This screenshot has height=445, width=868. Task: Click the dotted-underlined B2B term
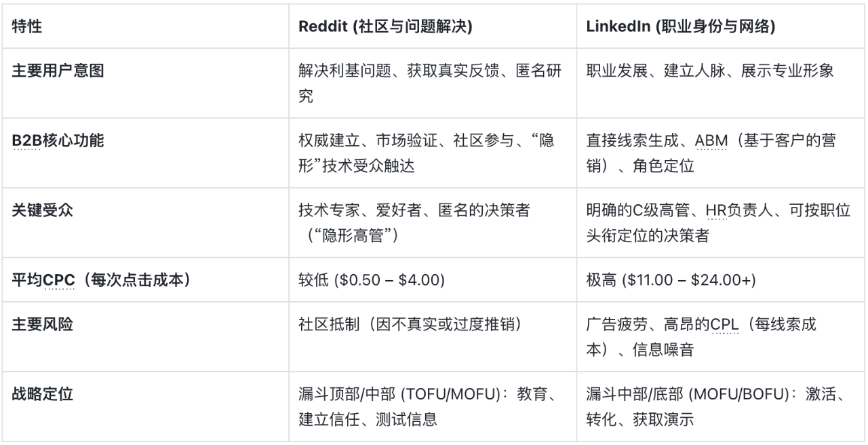[26, 141]
